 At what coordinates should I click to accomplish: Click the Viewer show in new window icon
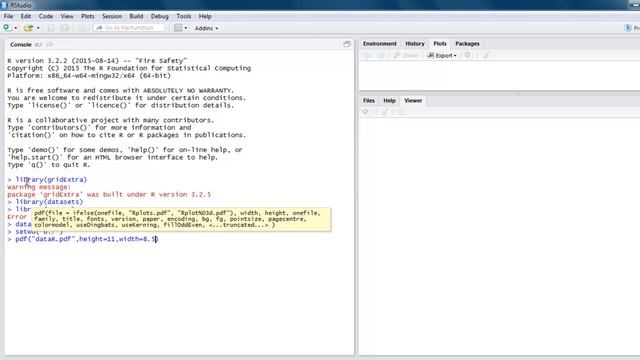401,112
